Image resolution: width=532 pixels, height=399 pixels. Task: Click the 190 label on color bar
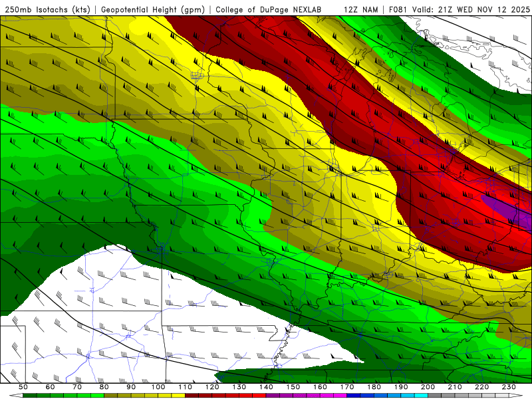click(401, 387)
